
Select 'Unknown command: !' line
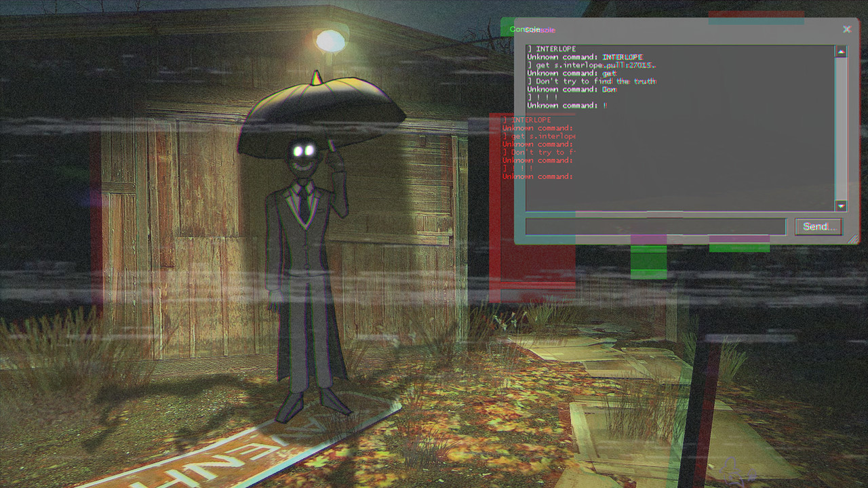click(567, 106)
